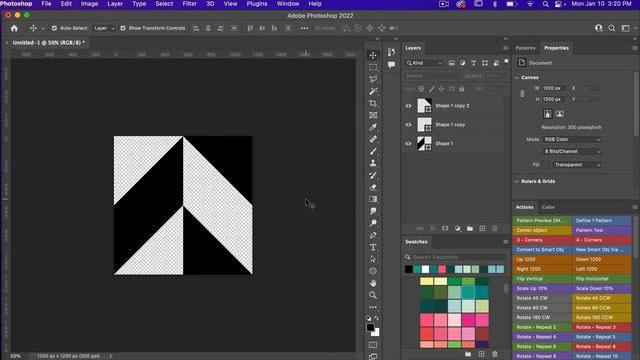Hide the Shape 1 copy layer

(x=408, y=124)
